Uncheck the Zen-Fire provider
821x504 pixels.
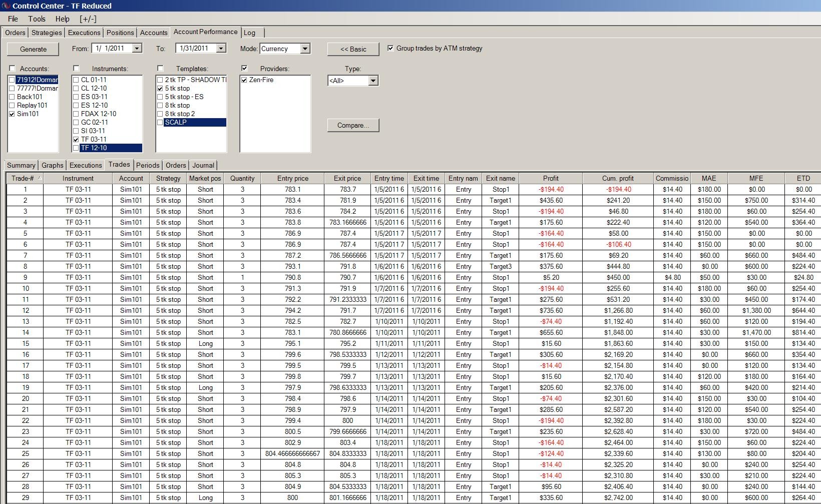(244, 80)
